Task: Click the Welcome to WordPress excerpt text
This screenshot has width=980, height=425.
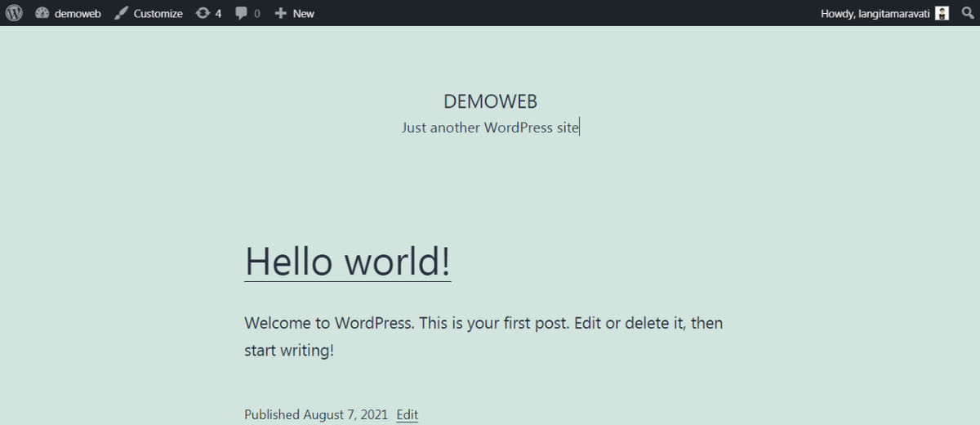Action: coord(483,337)
